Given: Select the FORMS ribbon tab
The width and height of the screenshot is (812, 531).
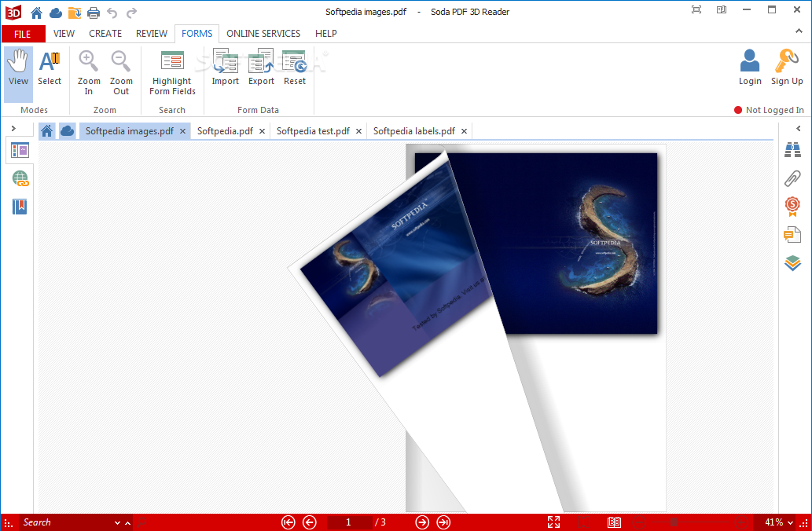Looking at the screenshot, I should point(197,34).
